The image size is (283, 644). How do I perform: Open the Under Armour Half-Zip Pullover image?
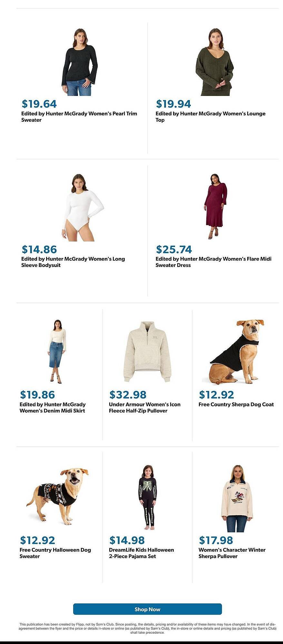coord(147,352)
